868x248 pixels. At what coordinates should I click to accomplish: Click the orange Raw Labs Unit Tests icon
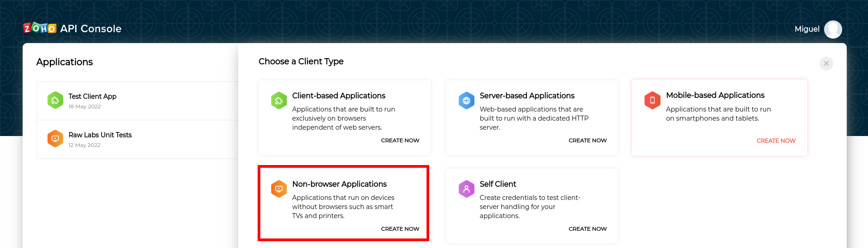point(55,139)
